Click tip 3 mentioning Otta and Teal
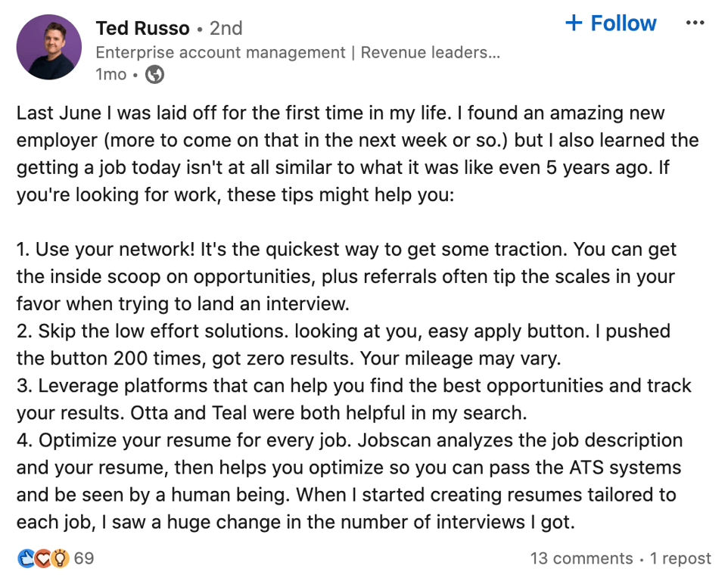728x581 pixels. (x=354, y=399)
